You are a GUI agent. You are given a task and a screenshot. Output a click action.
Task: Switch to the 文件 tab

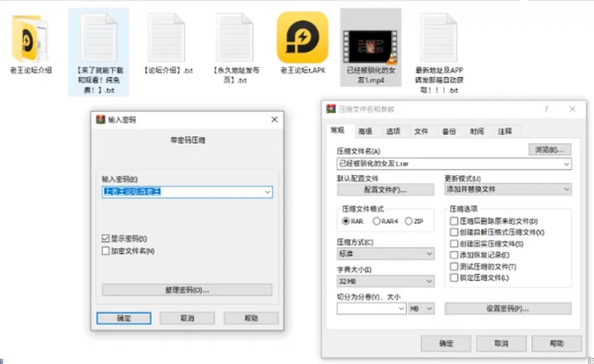[x=421, y=131]
